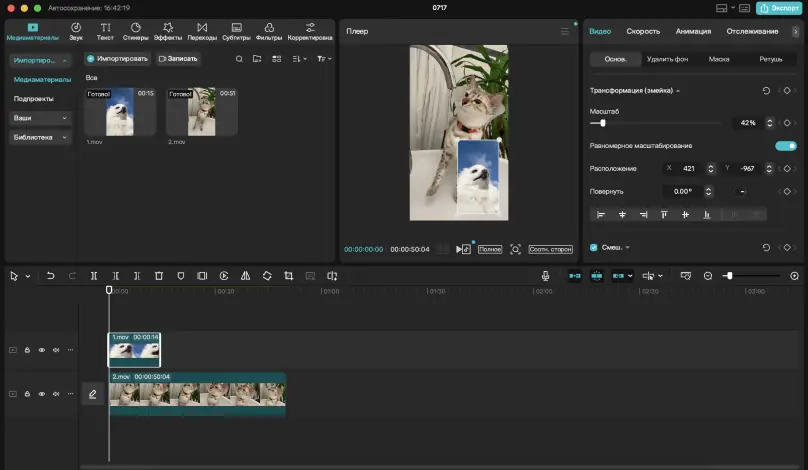Switch to the Скорость tab
The height and width of the screenshot is (470, 808).
(643, 31)
